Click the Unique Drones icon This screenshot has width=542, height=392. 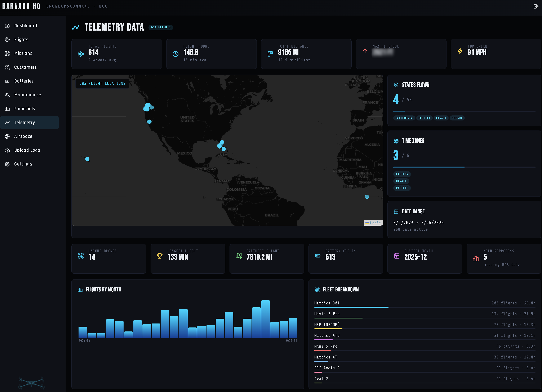[x=81, y=256]
